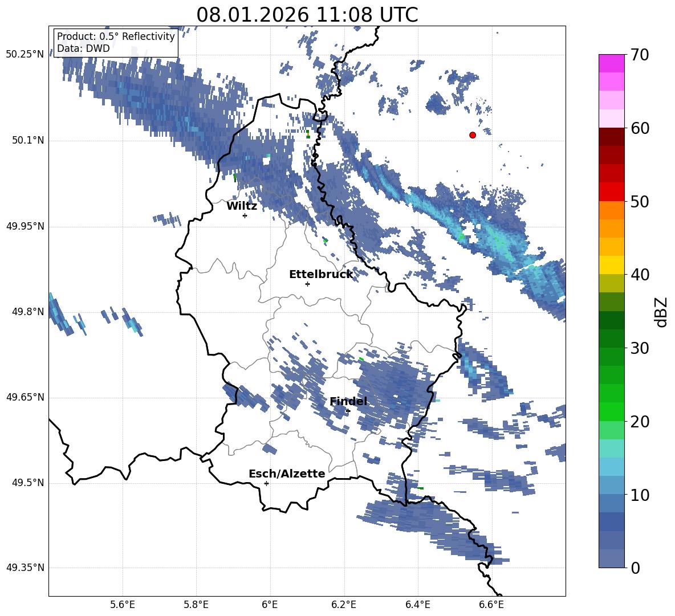This screenshot has height=616, width=675.
Task: Click the Ettelbruck station cross marker
Action: pyautogui.click(x=307, y=284)
